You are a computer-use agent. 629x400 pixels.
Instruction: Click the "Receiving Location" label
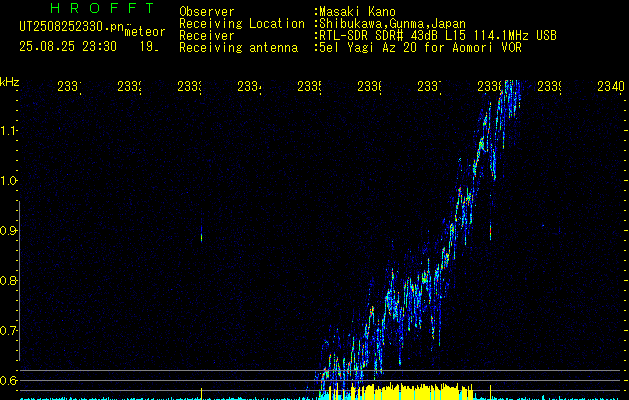(242, 24)
